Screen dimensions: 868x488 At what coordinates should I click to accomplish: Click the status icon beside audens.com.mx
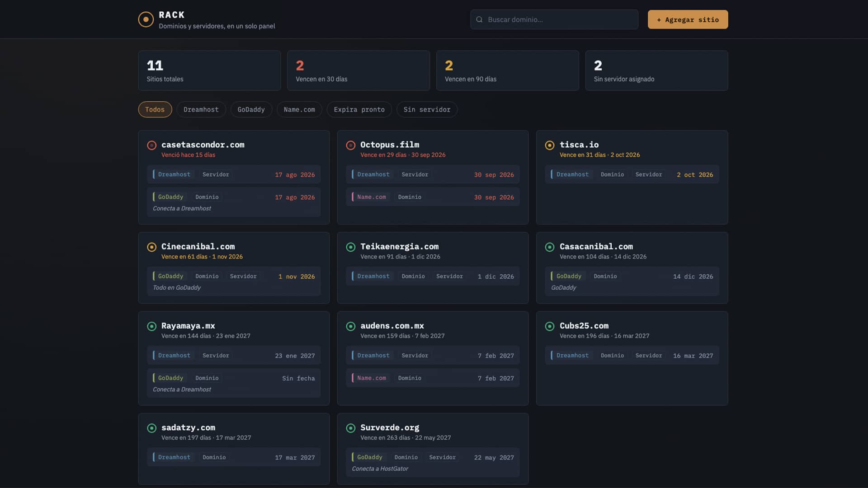click(351, 326)
